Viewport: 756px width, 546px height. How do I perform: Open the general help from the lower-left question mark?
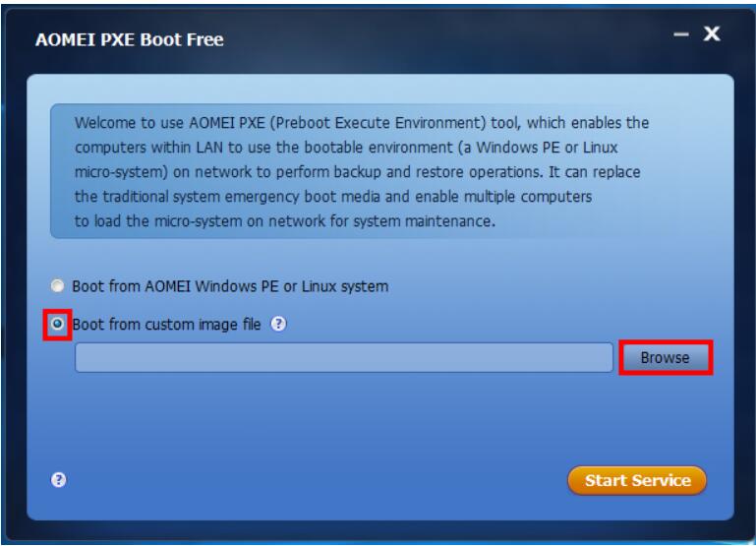point(58,479)
